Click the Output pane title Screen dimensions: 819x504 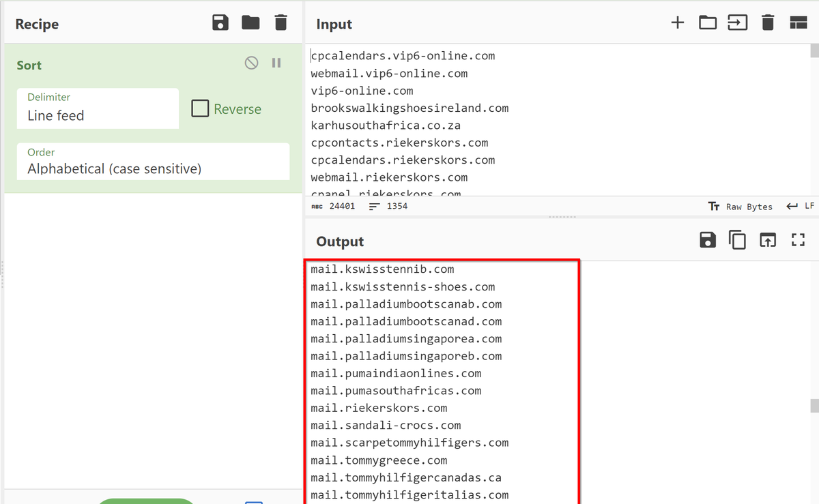point(340,242)
